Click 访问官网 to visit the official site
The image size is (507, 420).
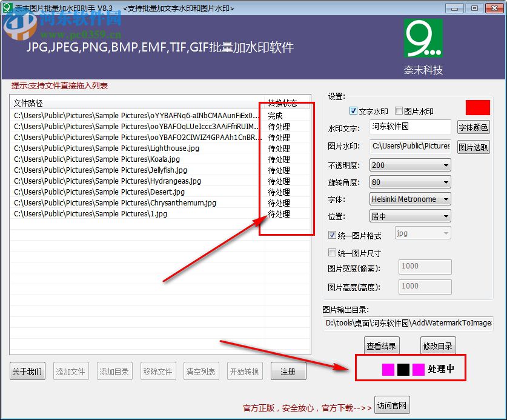pos(391,405)
